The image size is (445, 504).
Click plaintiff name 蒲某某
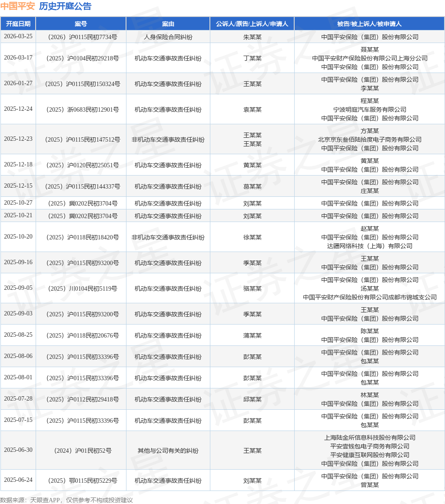[252, 335]
